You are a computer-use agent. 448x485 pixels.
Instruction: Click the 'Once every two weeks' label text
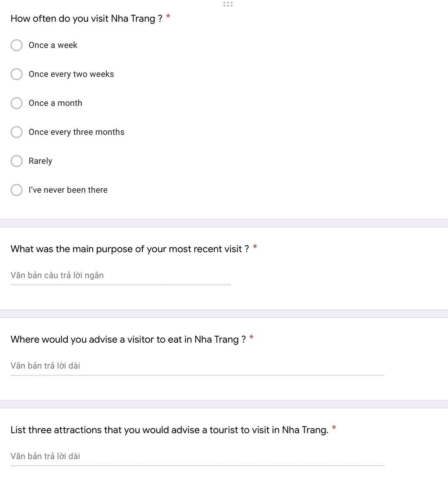(x=71, y=74)
